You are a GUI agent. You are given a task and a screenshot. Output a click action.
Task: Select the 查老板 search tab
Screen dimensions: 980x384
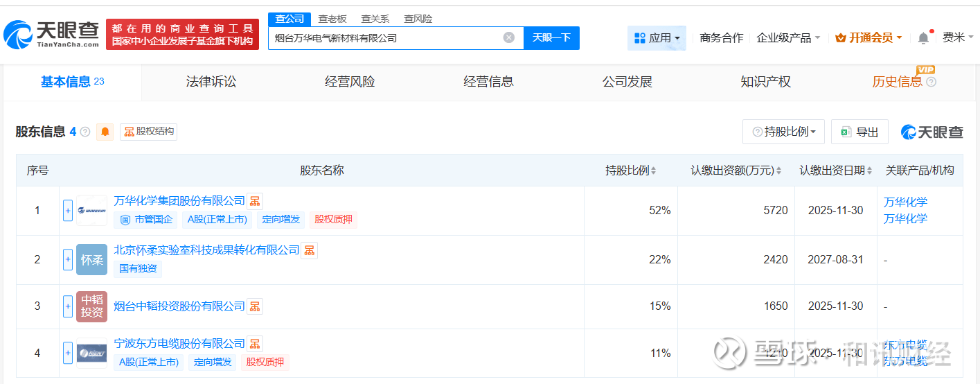pos(332,19)
